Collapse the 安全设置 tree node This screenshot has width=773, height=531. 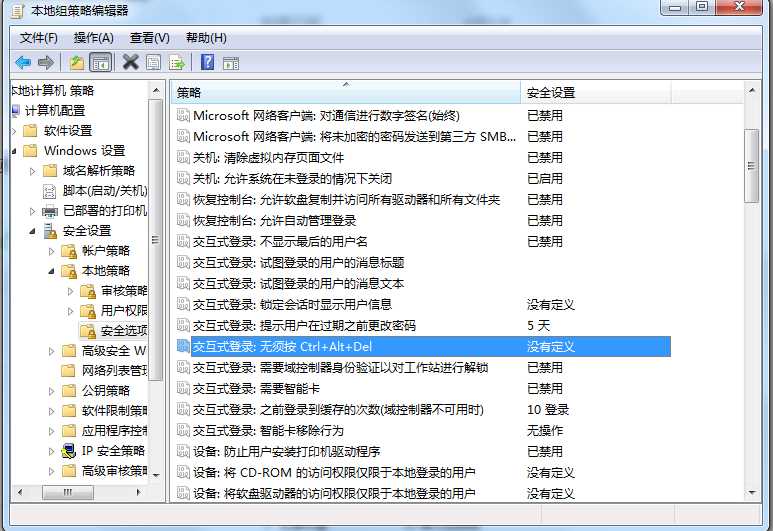33,231
